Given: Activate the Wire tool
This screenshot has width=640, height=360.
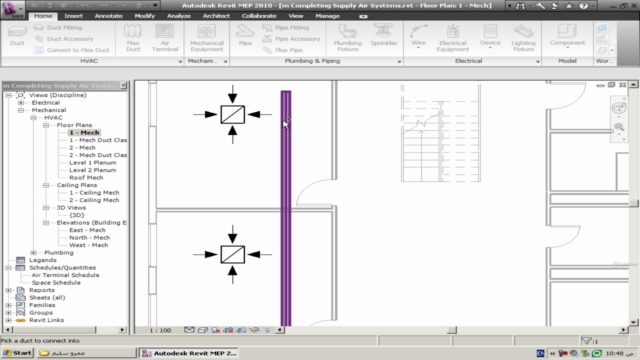Looking at the screenshot, I should tap(418, 37).
